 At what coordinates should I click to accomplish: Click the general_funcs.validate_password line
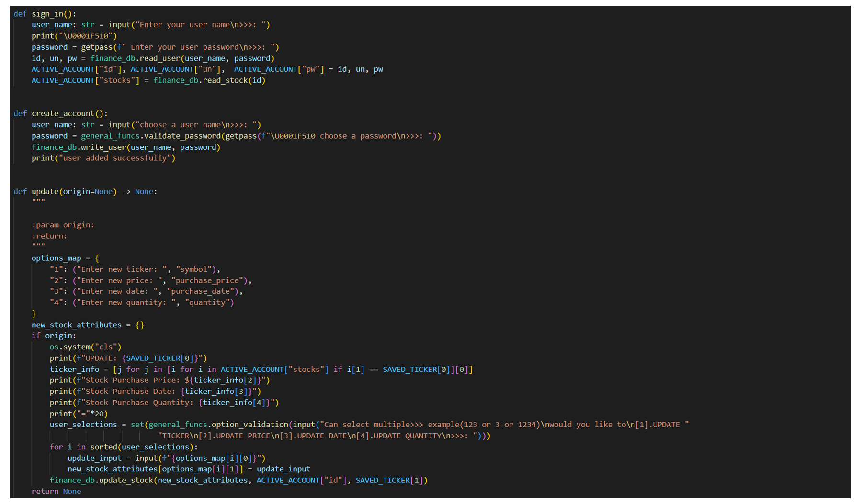click(x=236, y=136)
